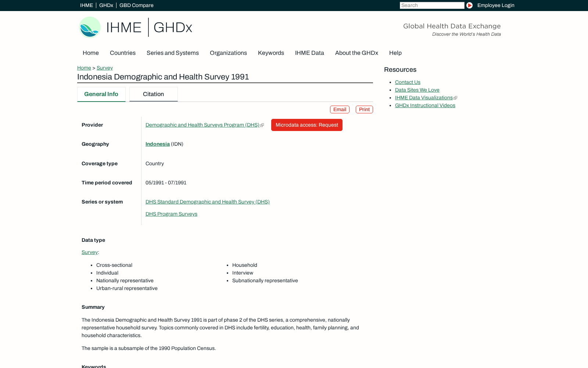Open the Countries menu item
The width and height of the screenshot is (588, 368).
click(123, 53)
